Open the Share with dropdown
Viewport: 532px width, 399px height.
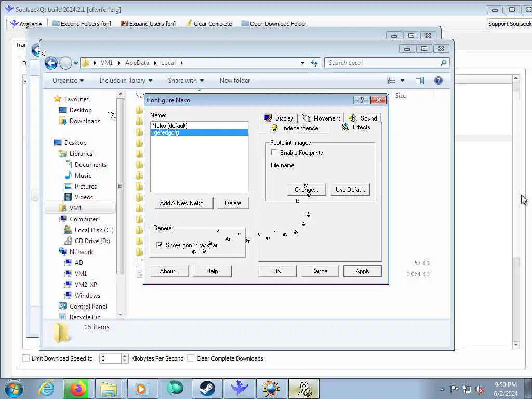click(x=185, y=81)
